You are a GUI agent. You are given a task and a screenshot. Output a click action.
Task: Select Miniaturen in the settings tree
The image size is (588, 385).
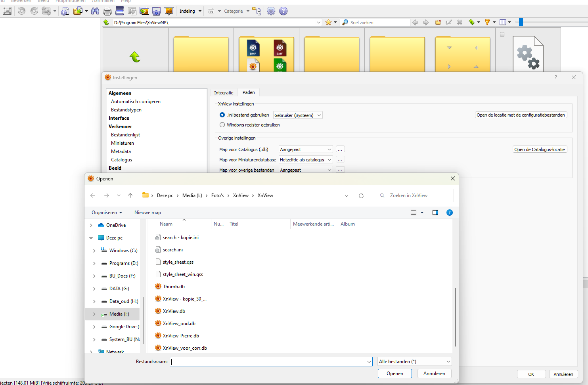click(123, 143)
